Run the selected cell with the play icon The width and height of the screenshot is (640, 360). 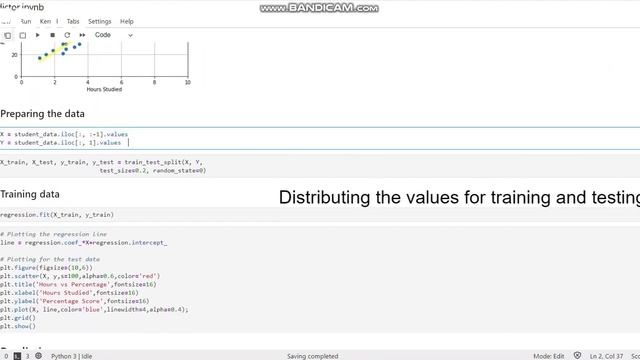click(x=38, y=35)
